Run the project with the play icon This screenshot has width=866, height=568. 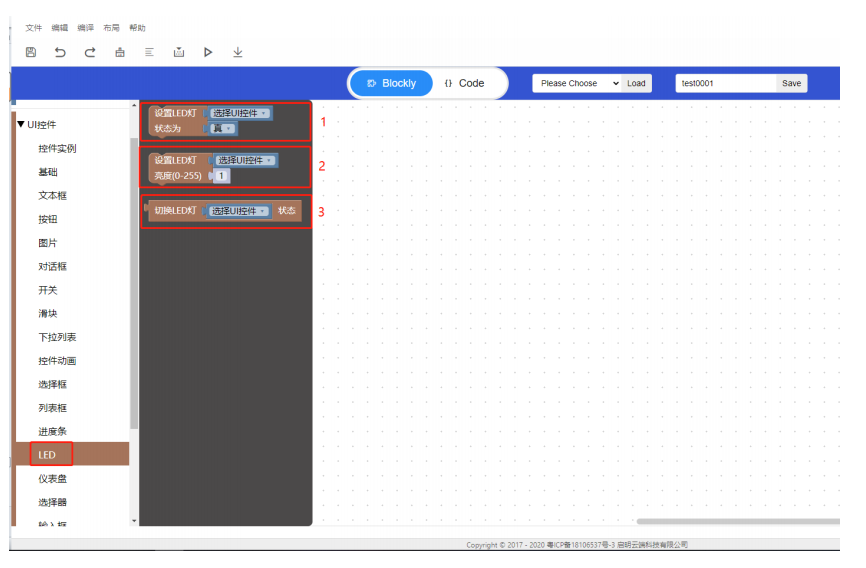[208, 52]
